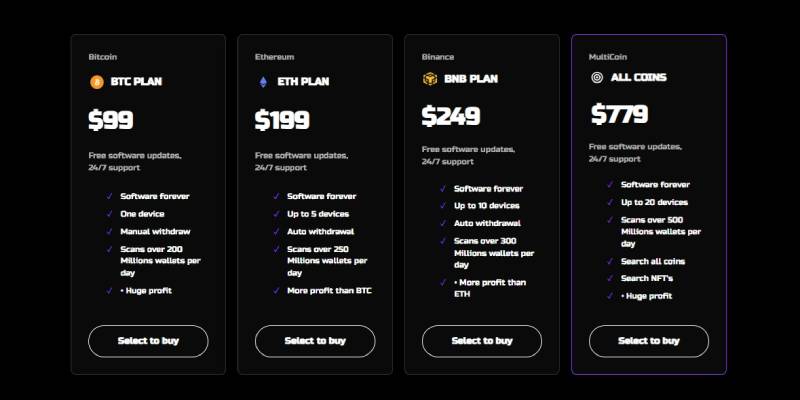Viewport: 800px width, 400px height.
Task: Click the BNB PLAN heading text
Action: [470, 79]
